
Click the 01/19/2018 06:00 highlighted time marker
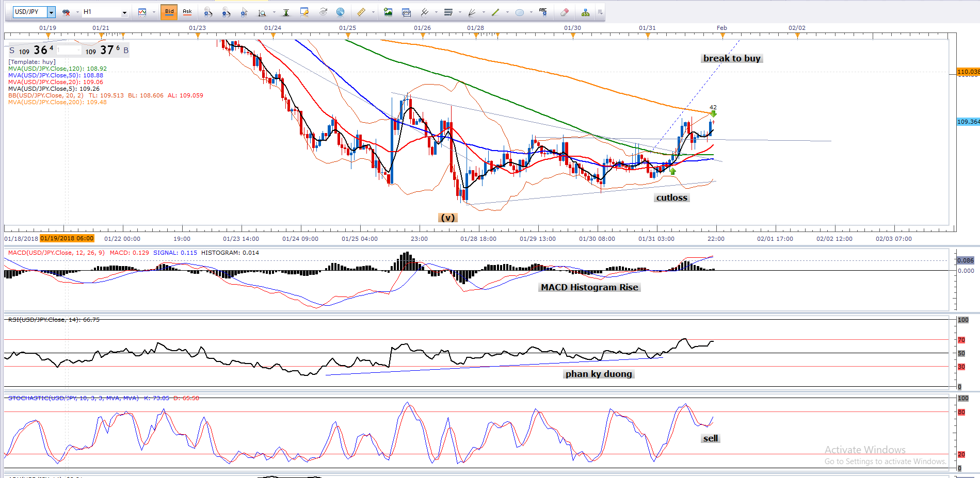click(67, 238)
